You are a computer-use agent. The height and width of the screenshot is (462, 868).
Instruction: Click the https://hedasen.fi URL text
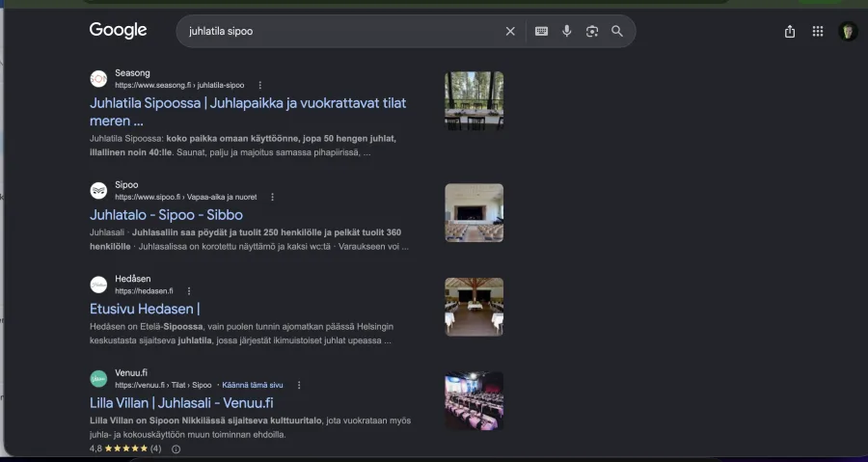tap(144, 291)
